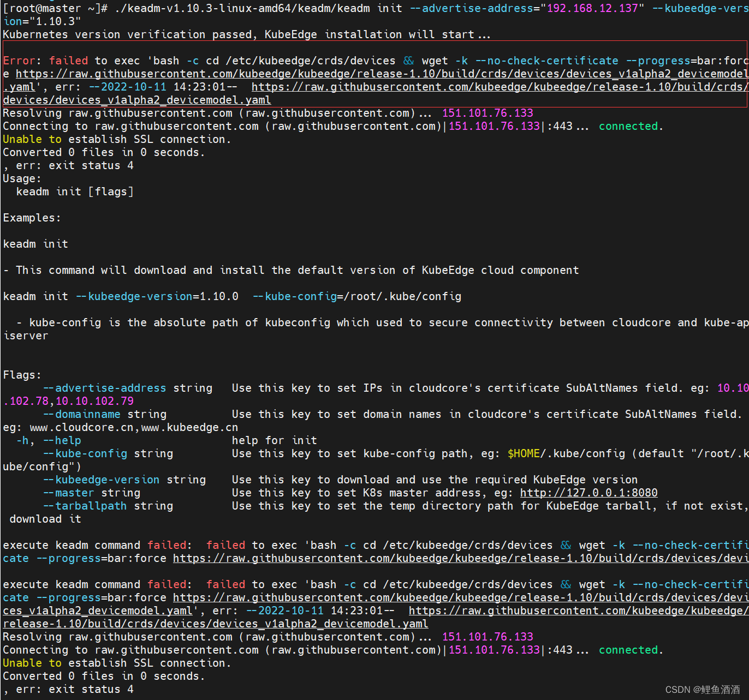Click the '--kube-config string' flag

point(108,453)
